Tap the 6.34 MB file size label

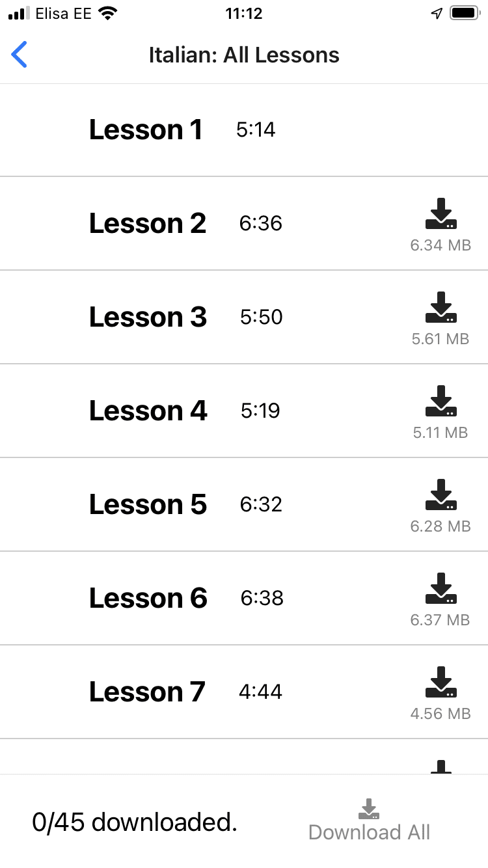441,246
